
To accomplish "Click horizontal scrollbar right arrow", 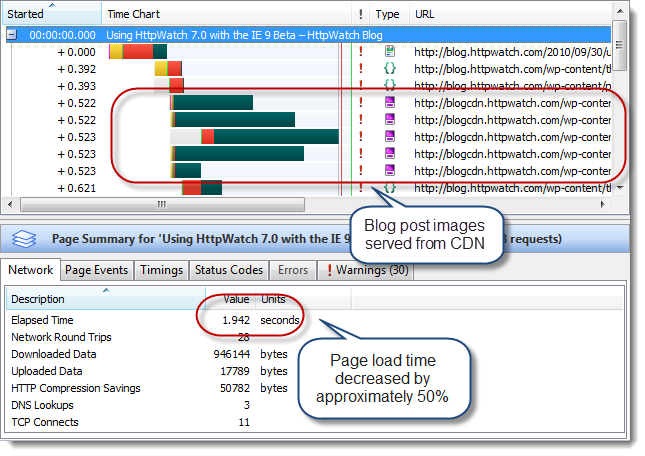I will pos(603,204).
